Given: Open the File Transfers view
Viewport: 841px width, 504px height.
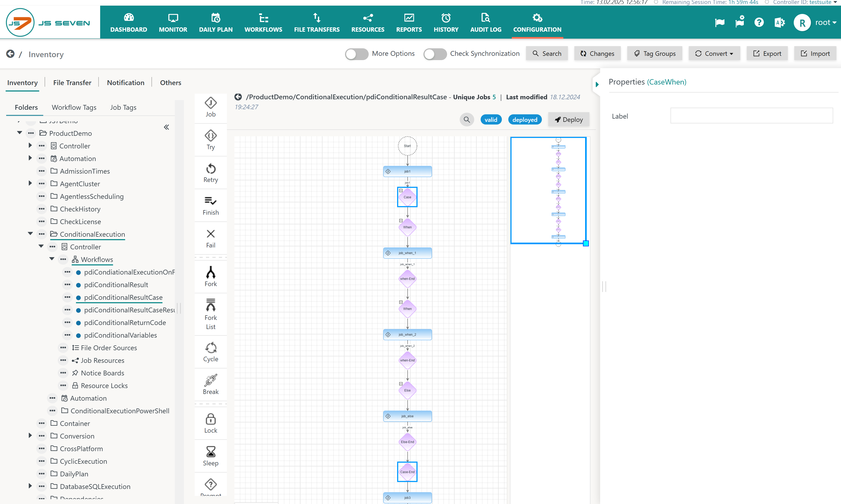Looking at the screenshot, I should coord(317,23).
